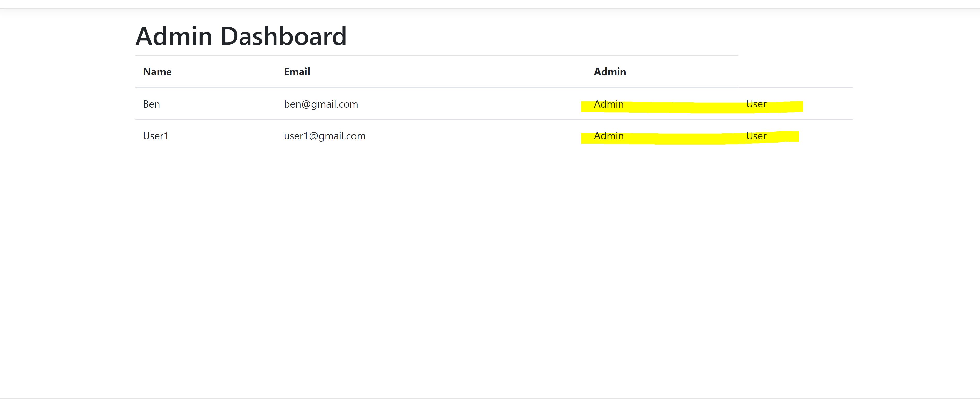Screen dimensions: 980x402
Task: Click the Email column header
Action: 297,72
